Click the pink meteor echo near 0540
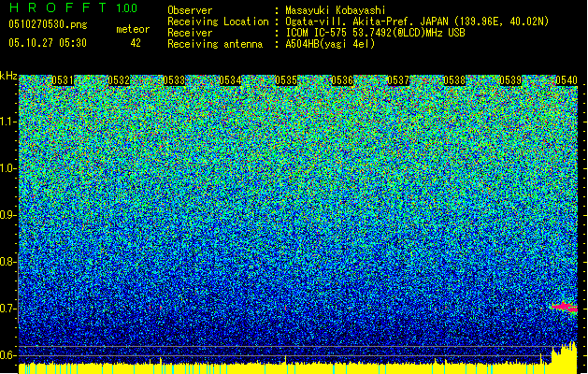 (x=565, y=308)
